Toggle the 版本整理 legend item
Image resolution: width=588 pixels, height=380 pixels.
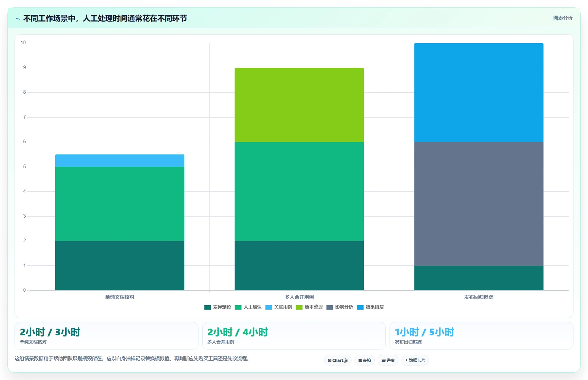click(309, 307)
